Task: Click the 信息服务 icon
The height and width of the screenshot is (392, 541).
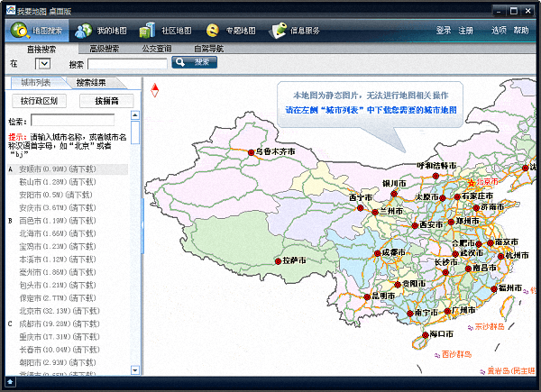Action: tap(275, 30)
